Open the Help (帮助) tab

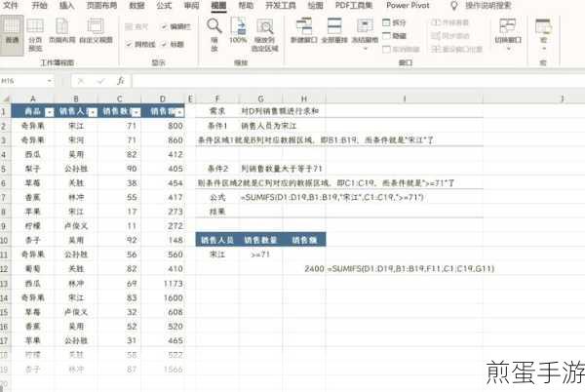[246, 6]
